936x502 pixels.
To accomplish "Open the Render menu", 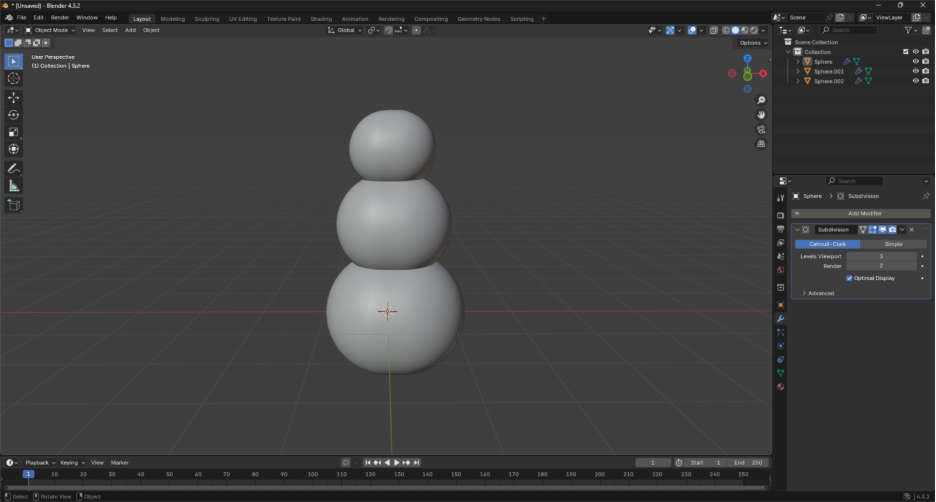I will (x=60, y=18).
